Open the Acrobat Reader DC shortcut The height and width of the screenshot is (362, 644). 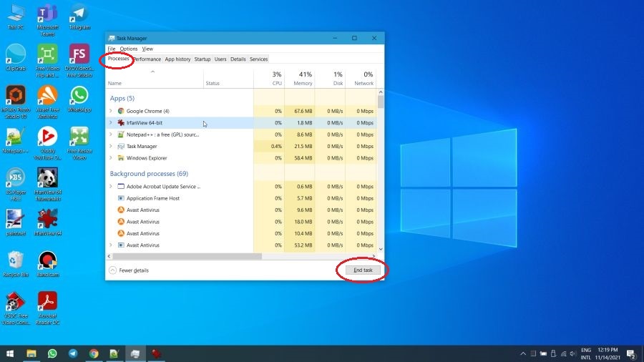pos(47,303)
